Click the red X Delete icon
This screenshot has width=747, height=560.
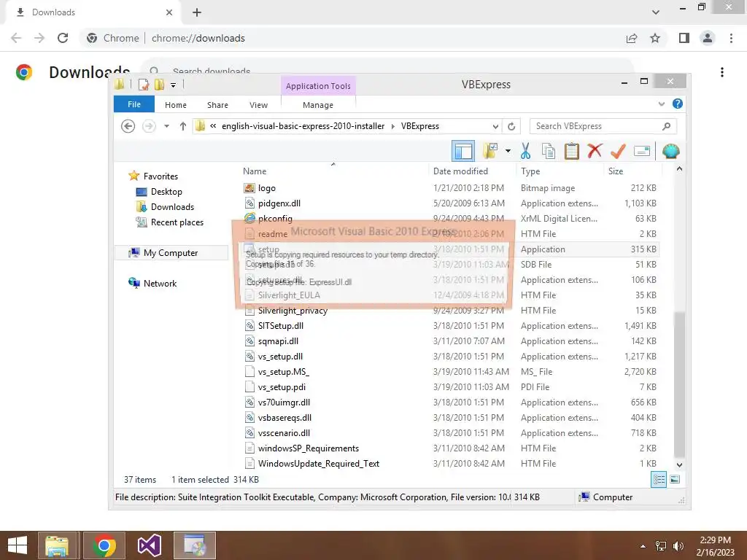coord(595,152)
